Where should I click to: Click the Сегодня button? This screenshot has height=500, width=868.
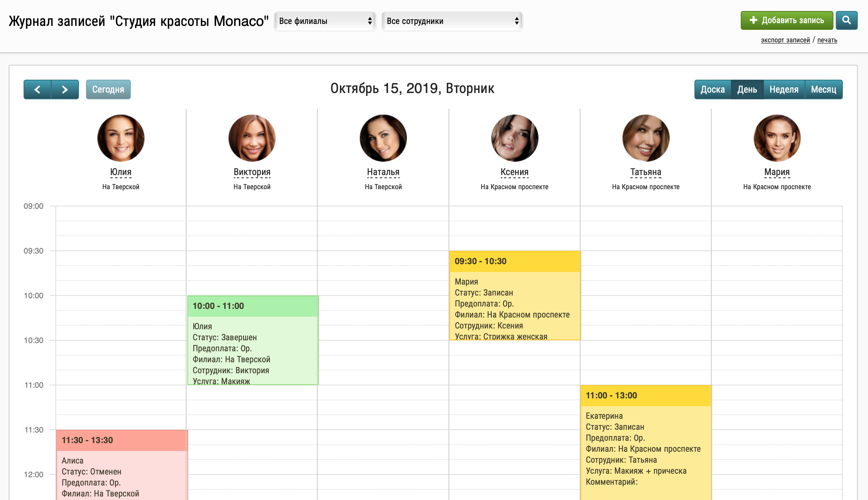click(x=108, y=89)
